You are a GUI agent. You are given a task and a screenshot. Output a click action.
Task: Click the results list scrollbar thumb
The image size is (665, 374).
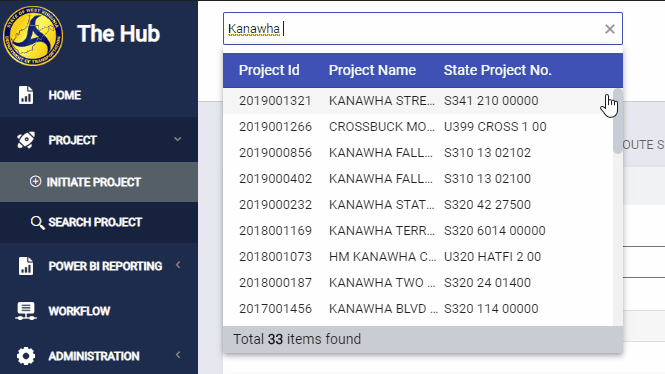tap(618, 121)
